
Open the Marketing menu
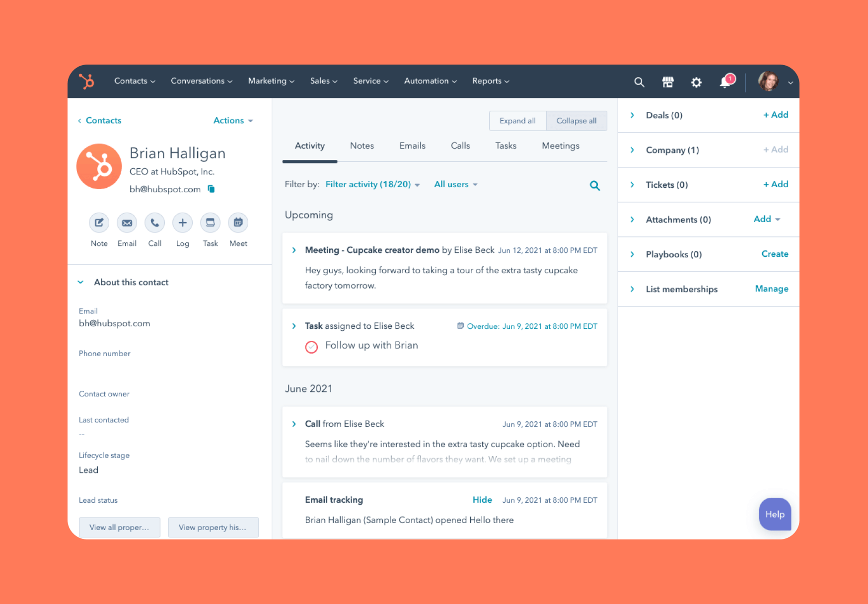[x=271, y=81]
